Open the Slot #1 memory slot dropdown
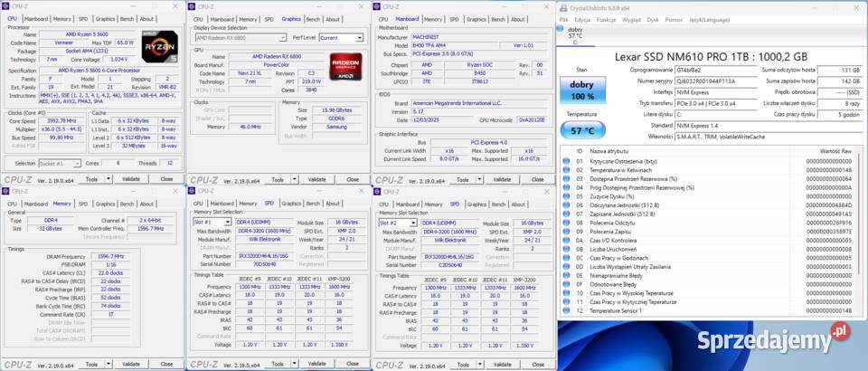This screenshot has width=868, height=371. (212, 222)
